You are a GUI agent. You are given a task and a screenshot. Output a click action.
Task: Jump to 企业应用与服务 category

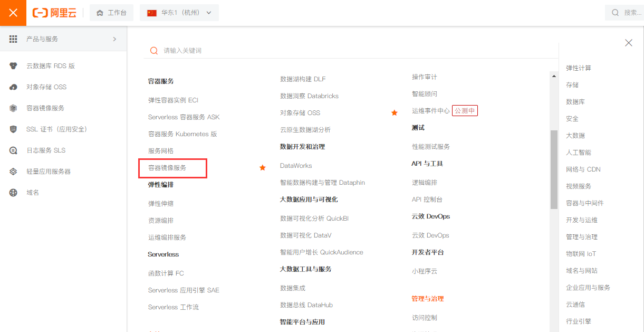(x=588, y=288)
